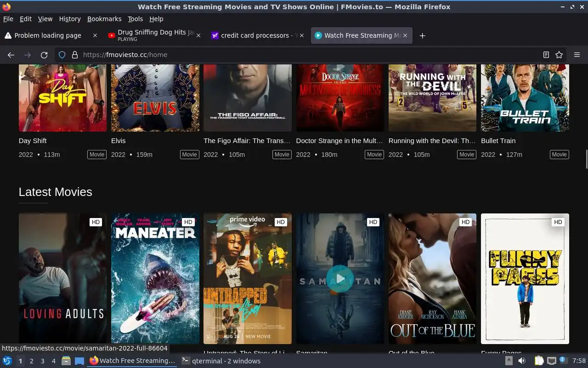
Task: Click the removable media eject icon in tray
Action: [509, 361]
